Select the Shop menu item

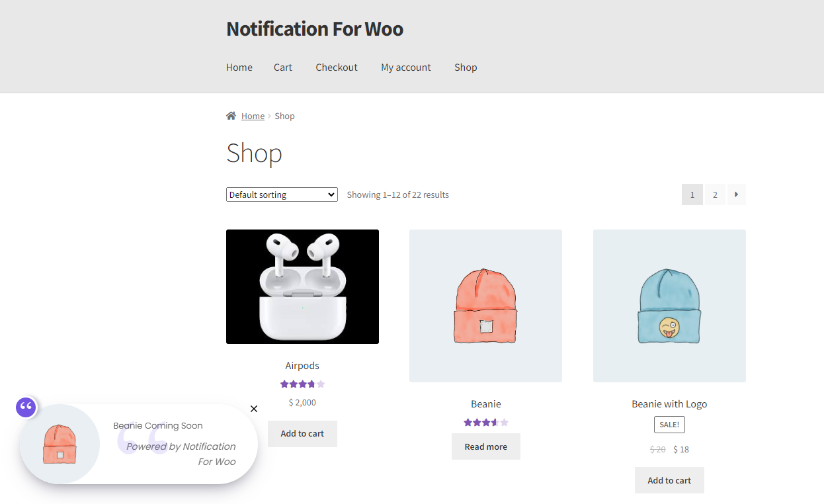466,67
